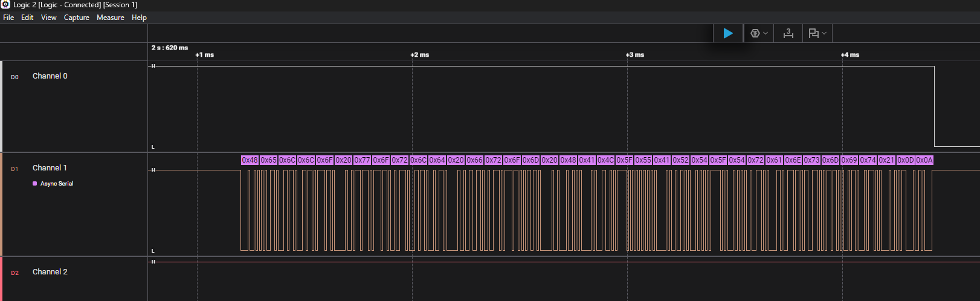Open the Capture menu
Image resolution: width=980 pixels, height=301 pixels.
(77, 18)
